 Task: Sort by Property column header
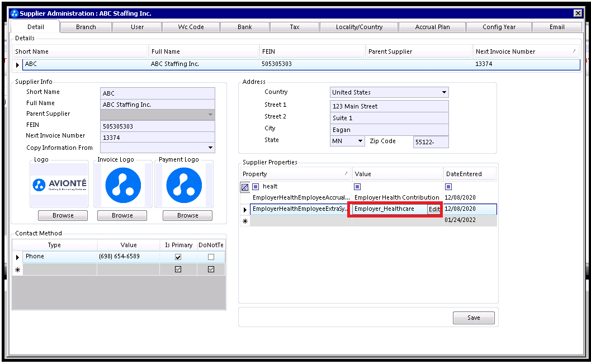pos(296,174)
